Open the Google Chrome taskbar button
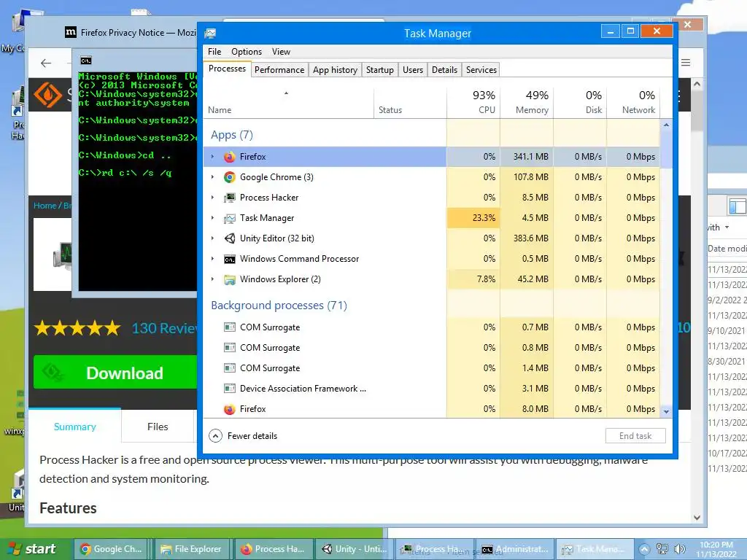This screenshot has height=560, width=747. [111, 549]
